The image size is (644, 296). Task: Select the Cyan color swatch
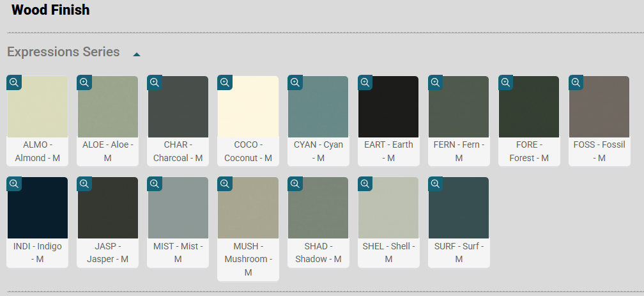click(318, 107)
